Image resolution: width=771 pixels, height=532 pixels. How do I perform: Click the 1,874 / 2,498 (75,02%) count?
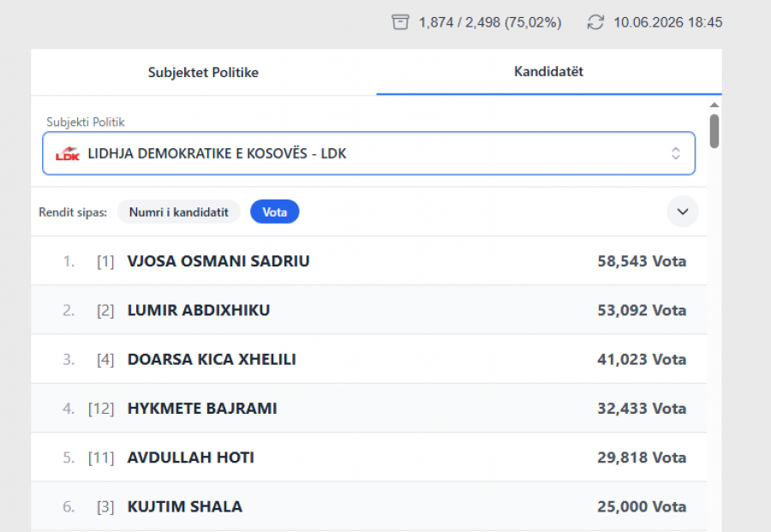point(490,22)
